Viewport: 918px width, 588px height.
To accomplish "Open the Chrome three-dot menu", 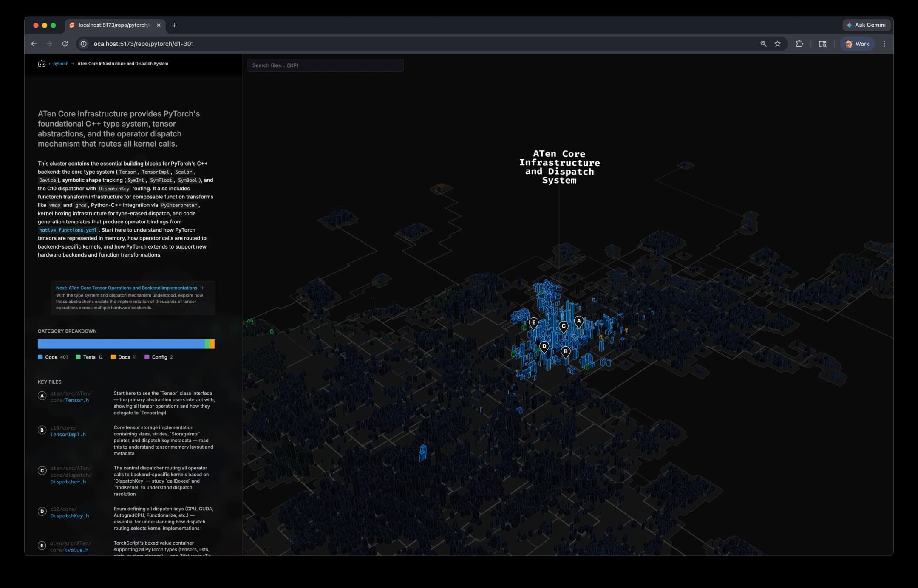I will 884,44.
